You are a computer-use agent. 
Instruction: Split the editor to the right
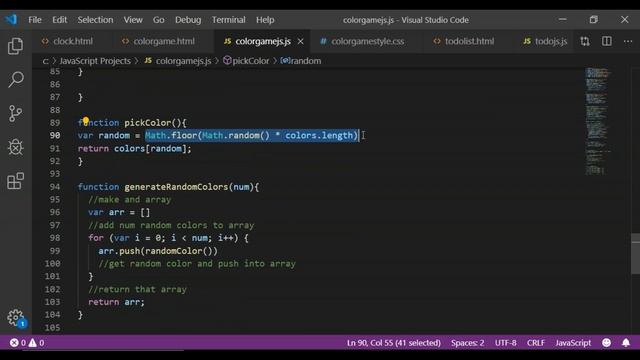[x=607, y=41]
